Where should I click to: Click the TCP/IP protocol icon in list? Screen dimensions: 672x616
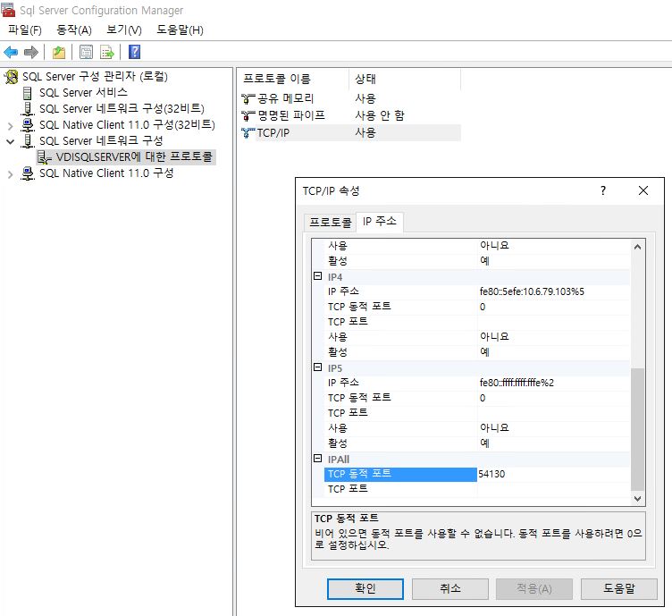pyautogui.click(x=248, y=133)
